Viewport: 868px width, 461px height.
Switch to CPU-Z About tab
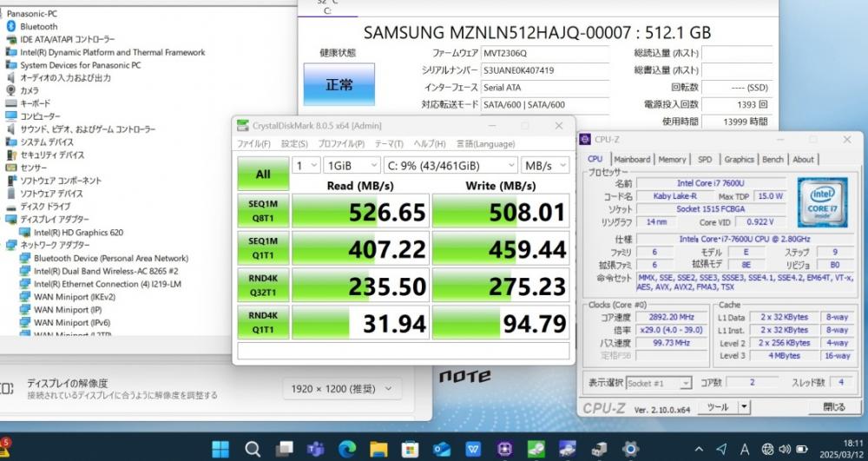(803, 159)
